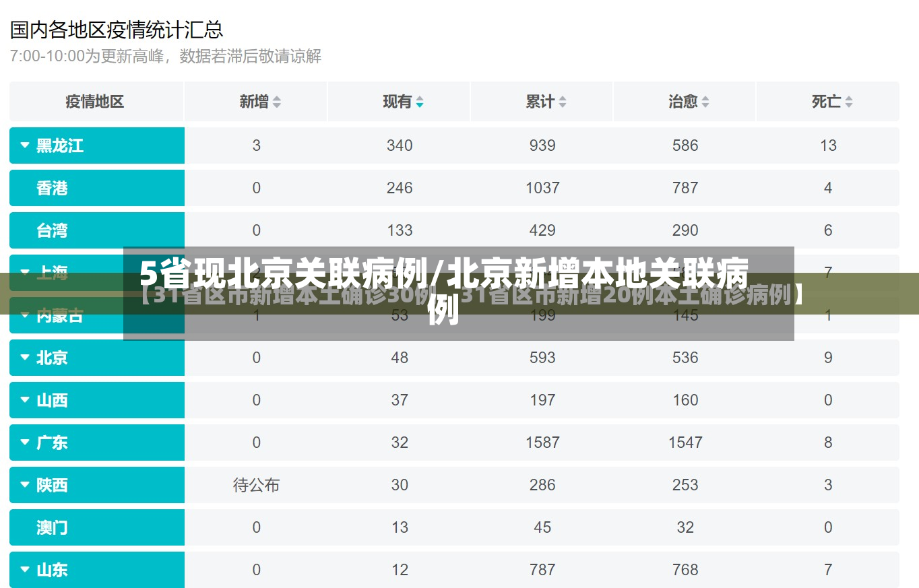This screenshot has height=588, width=919.
Task: Click 澳门 治愈 value 32
Action: [x=685, y=527]
